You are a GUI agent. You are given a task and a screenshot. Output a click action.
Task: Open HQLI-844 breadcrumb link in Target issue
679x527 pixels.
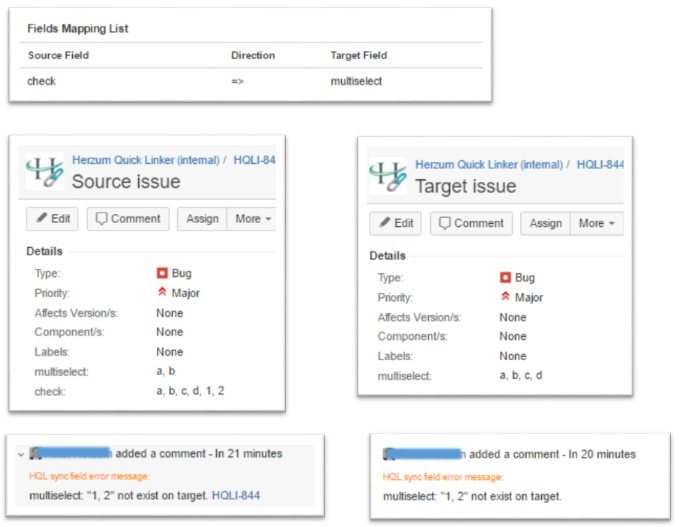(600, 164)
